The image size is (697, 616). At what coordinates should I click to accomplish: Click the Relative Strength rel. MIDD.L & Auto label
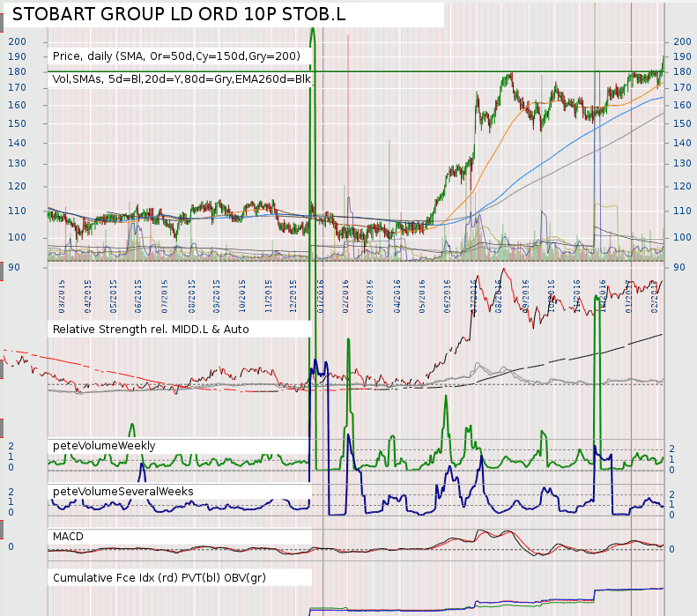151,330
